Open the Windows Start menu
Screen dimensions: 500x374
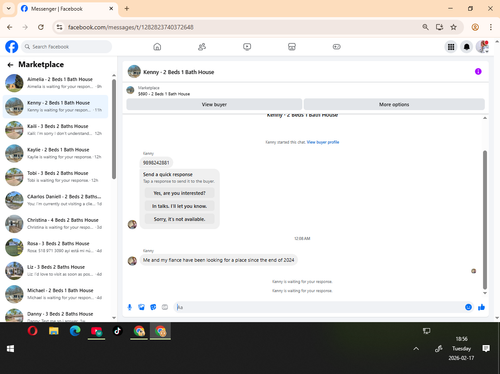pyautogui.click(x=10, y=349)
